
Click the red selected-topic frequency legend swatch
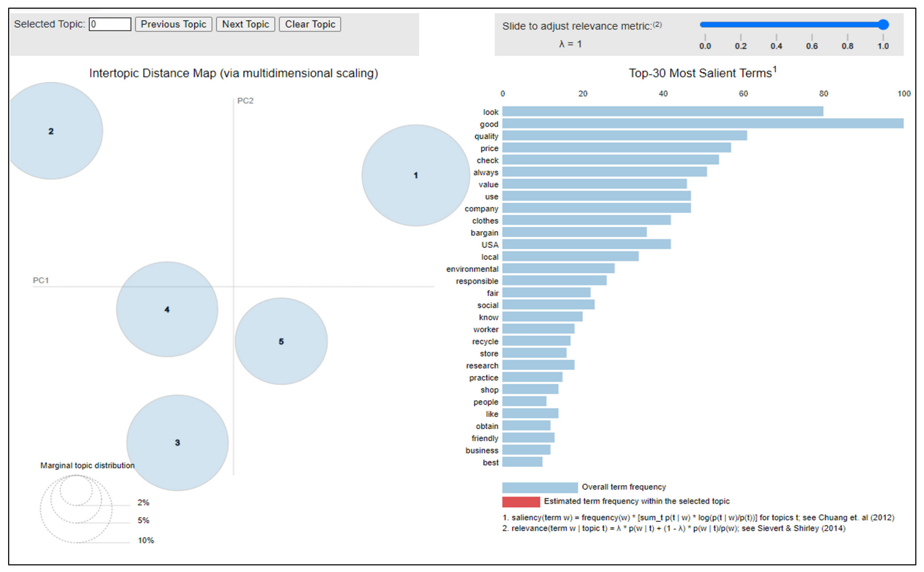click(x=521, y=502)
